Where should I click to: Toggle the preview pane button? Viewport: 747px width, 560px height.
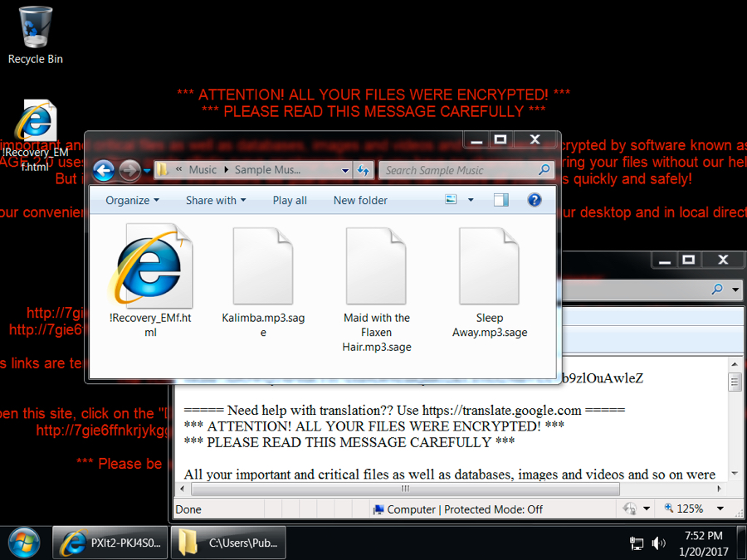pyautogui.click(x=500, y=200)
